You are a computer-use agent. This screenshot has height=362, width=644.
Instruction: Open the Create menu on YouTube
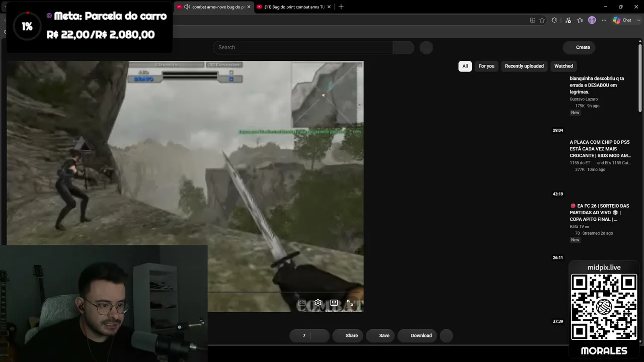click(x=579, y=47)
